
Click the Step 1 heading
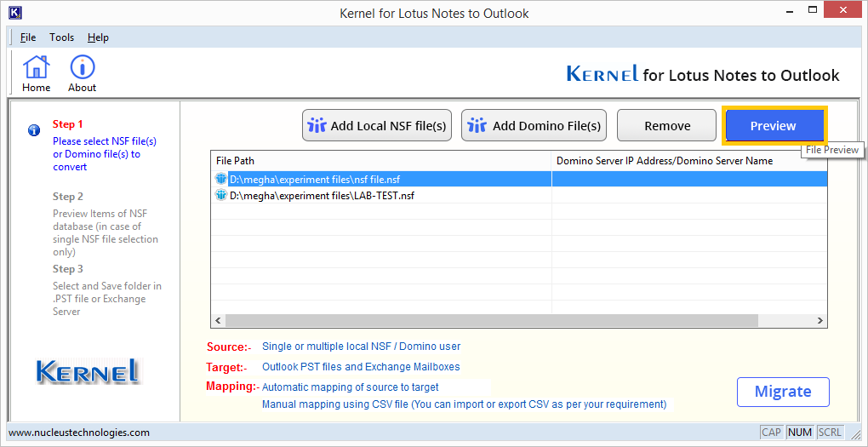point(67,124)
